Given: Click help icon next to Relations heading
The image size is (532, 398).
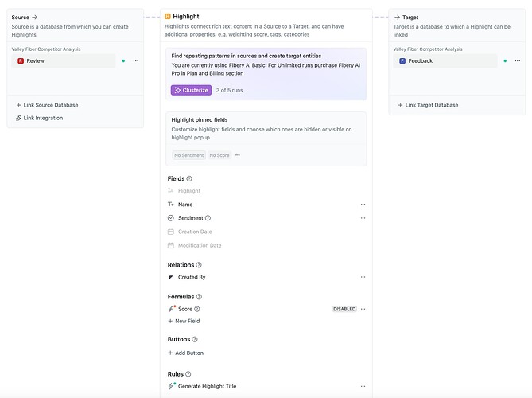Looking at the screenshot, I should [199, 265].
